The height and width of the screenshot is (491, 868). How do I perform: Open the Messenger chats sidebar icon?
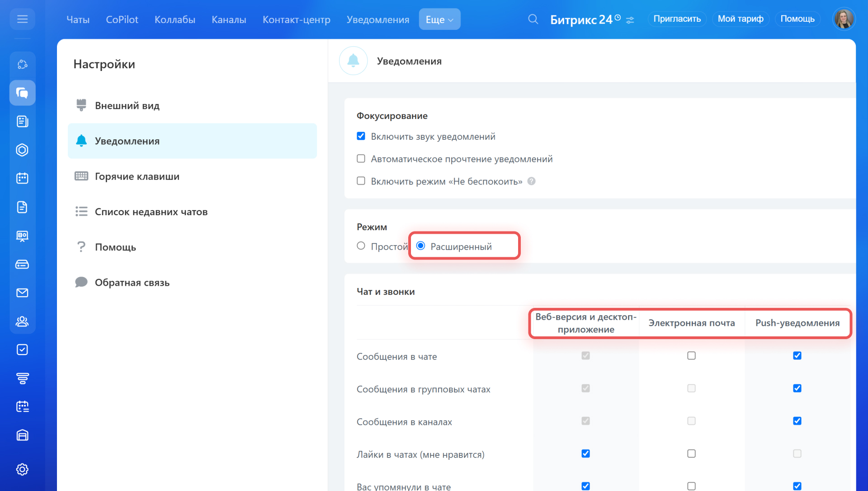pyautogui.click(x=22, y=93)
